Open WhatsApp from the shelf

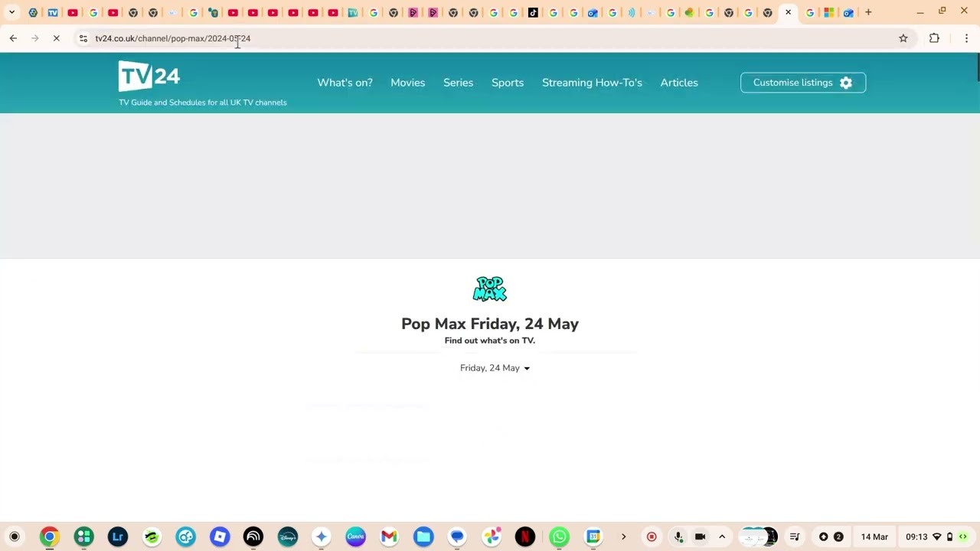pos(559,536)
